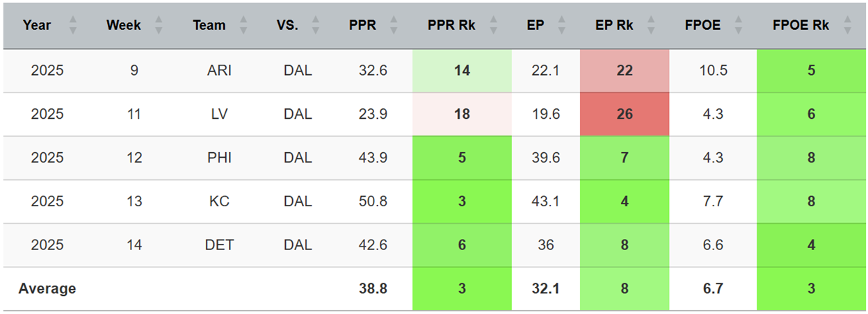Sort table by Year column arrows
The image size is (868, 314).
(73, 26)
